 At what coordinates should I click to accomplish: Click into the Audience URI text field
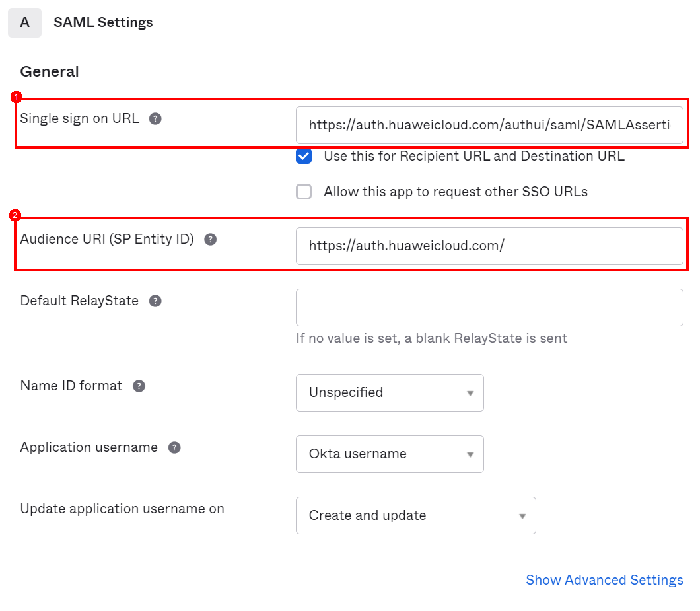click(489, 246)
